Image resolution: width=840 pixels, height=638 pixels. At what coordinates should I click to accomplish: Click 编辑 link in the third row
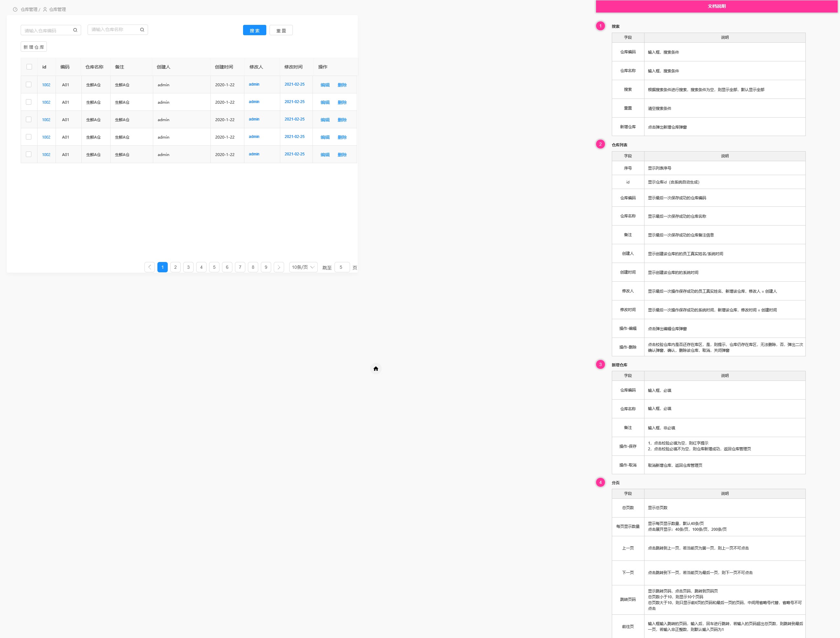point(325,120)
